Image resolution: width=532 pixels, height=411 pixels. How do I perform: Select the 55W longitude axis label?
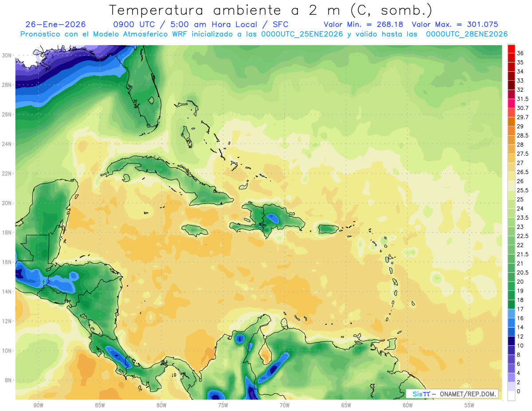[469, 405]
